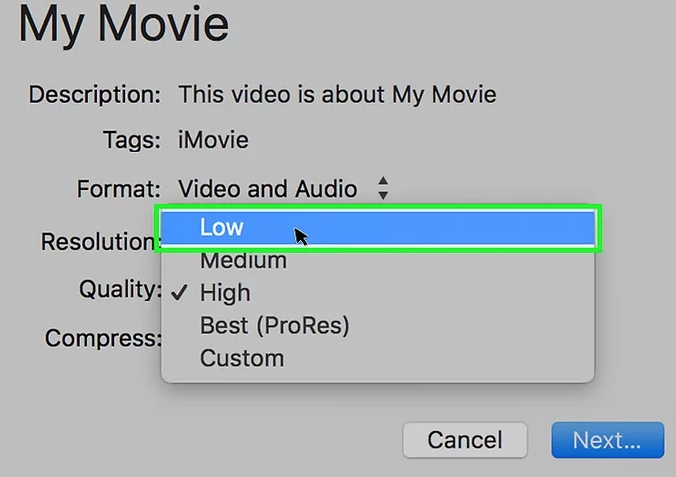The height and width of the screenshot is (477, 676).
Task: Click the Next... button
Action: [607, 440]
